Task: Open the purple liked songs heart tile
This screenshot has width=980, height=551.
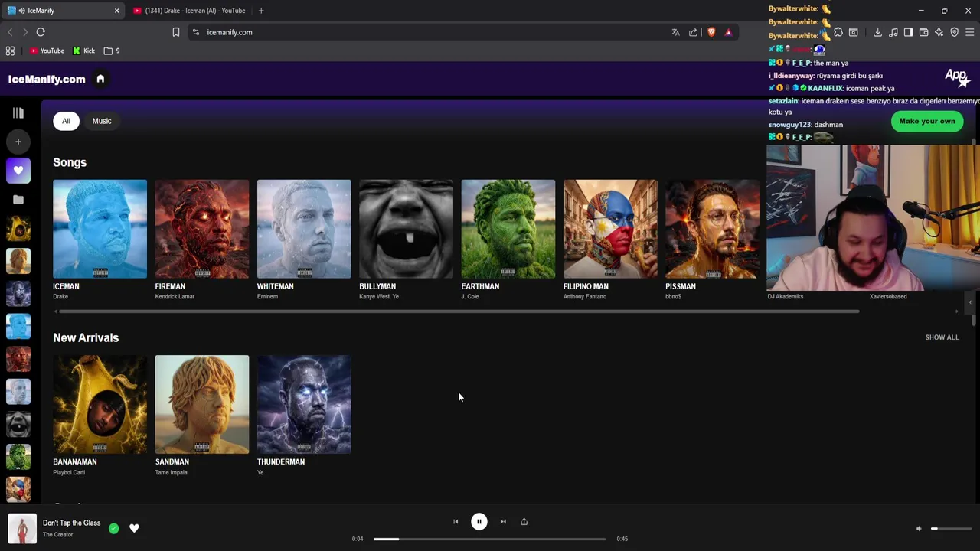Action: pos(18,171)
